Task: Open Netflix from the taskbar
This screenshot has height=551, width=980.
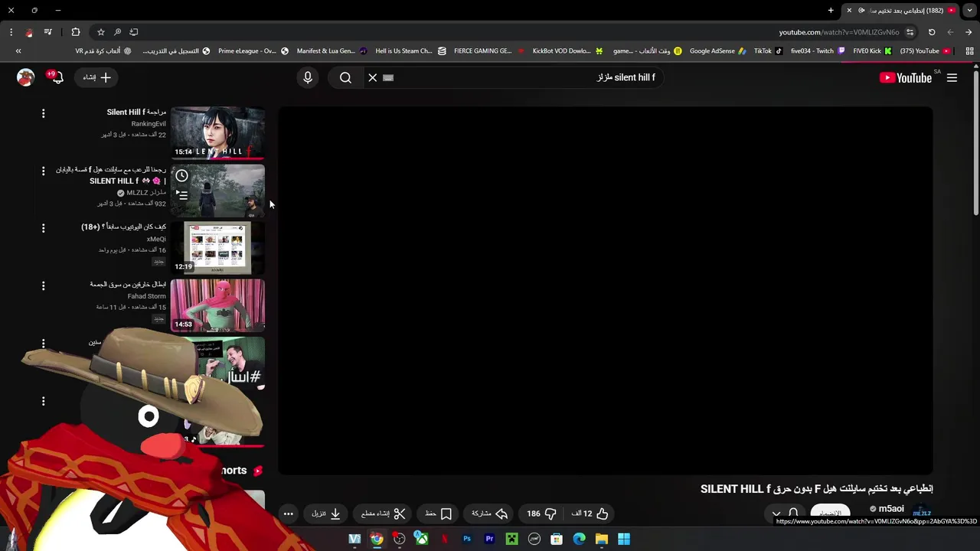Action: tap(444, 539)
